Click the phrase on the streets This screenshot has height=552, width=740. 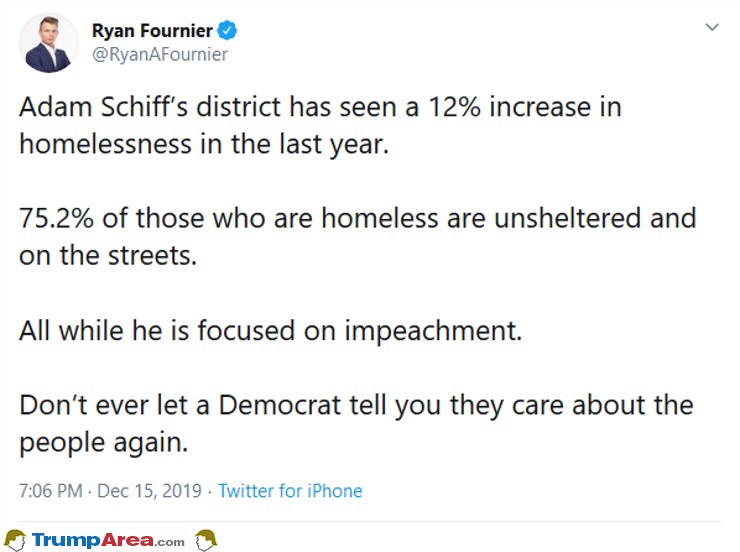click(x=108, y=255)
